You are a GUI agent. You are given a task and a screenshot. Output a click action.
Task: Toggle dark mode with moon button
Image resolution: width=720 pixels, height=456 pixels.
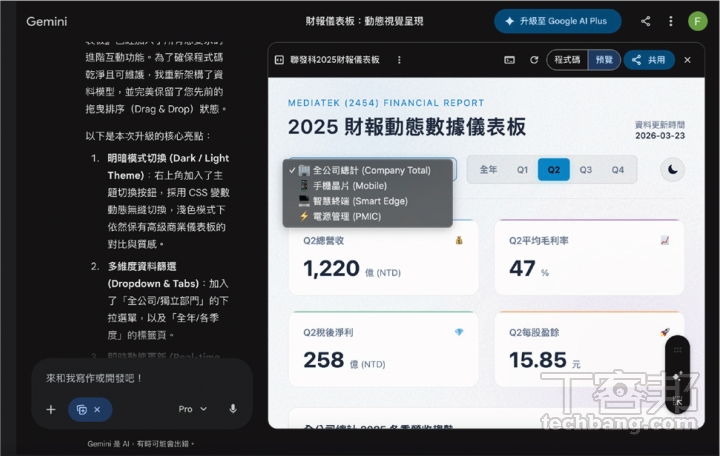pyautogui.click(x=673, y=169)
